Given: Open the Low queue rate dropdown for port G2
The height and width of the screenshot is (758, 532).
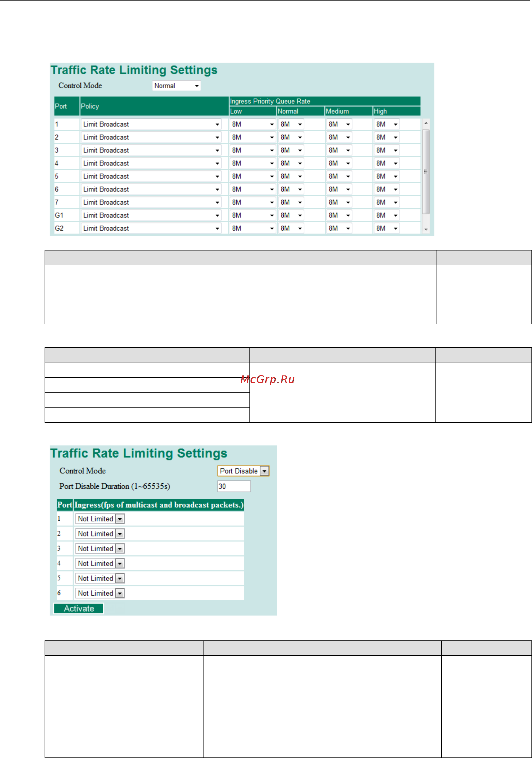Looking at the screenshot, I should (x=253, y=228).
